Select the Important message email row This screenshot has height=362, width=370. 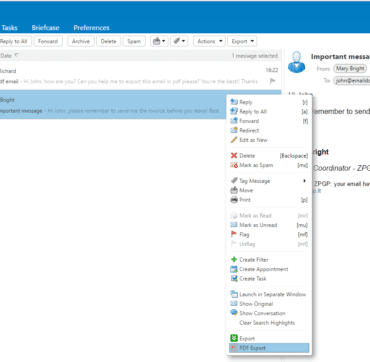pos(113,105)
